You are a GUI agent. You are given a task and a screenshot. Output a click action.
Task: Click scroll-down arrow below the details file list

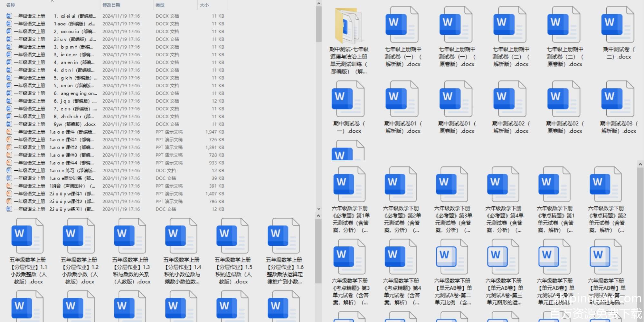click(318, 209)
